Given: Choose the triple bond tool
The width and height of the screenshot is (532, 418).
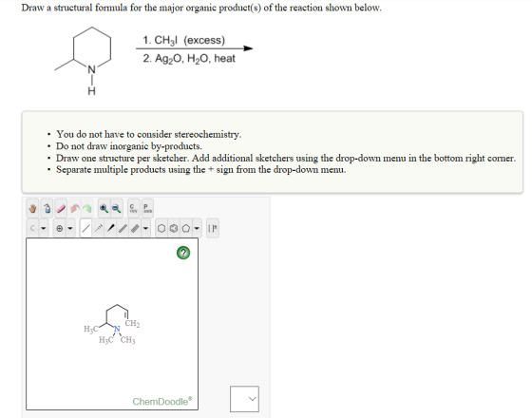Looking at the screenshot, I should [x=135, y=228].
